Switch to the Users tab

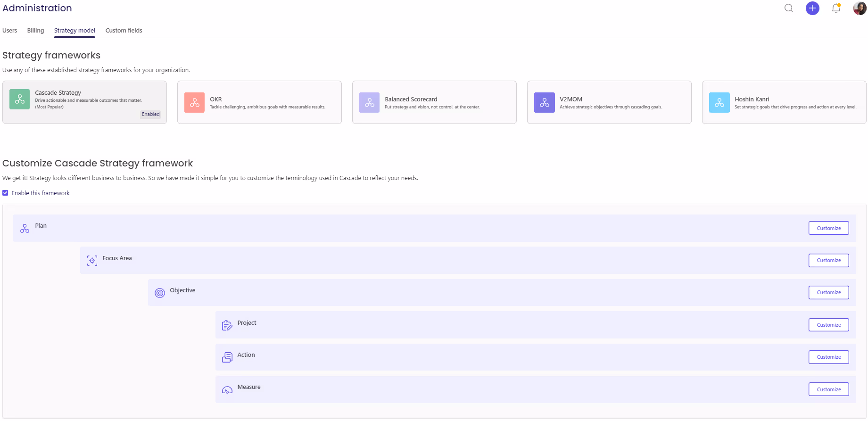click(9, 31)
